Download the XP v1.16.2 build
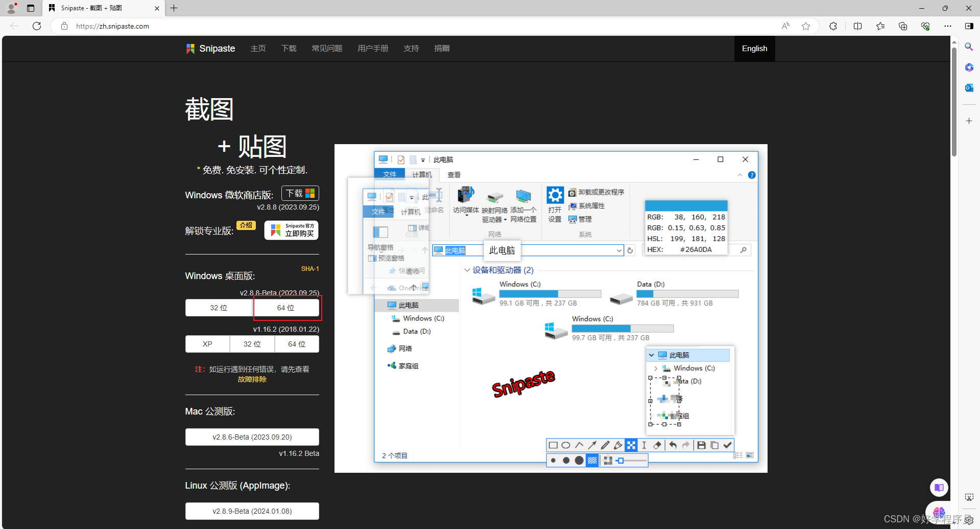Image resolution: width=980 pixels, height=529 pixels. click(x=207, y=344)
